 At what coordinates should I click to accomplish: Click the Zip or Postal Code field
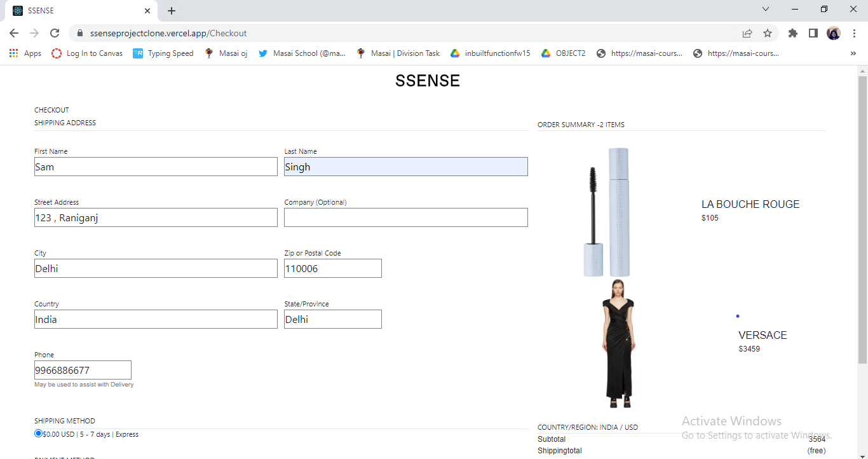click(x=333, y=268)
